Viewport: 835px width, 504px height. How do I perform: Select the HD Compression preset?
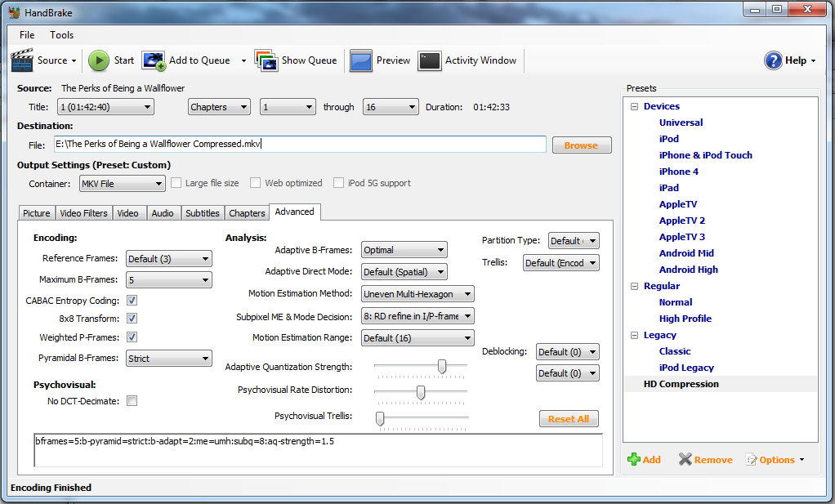(681, 384)
